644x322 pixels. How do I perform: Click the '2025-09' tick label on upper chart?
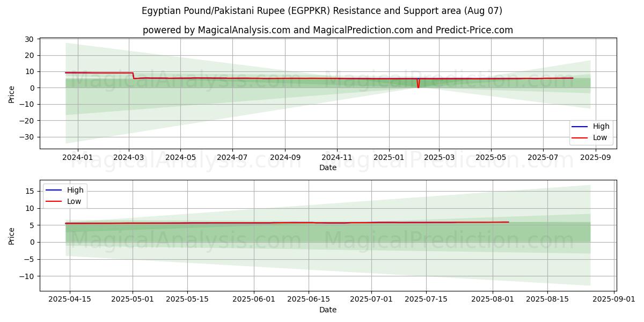(596, 158)
